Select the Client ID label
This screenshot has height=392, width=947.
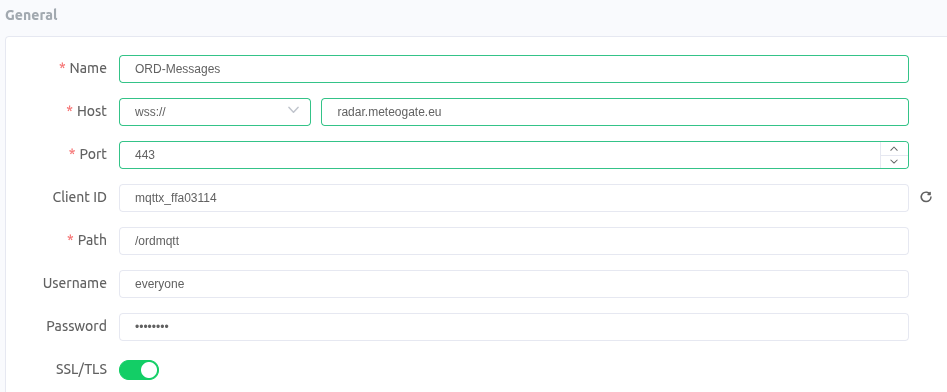click(80, 197)
